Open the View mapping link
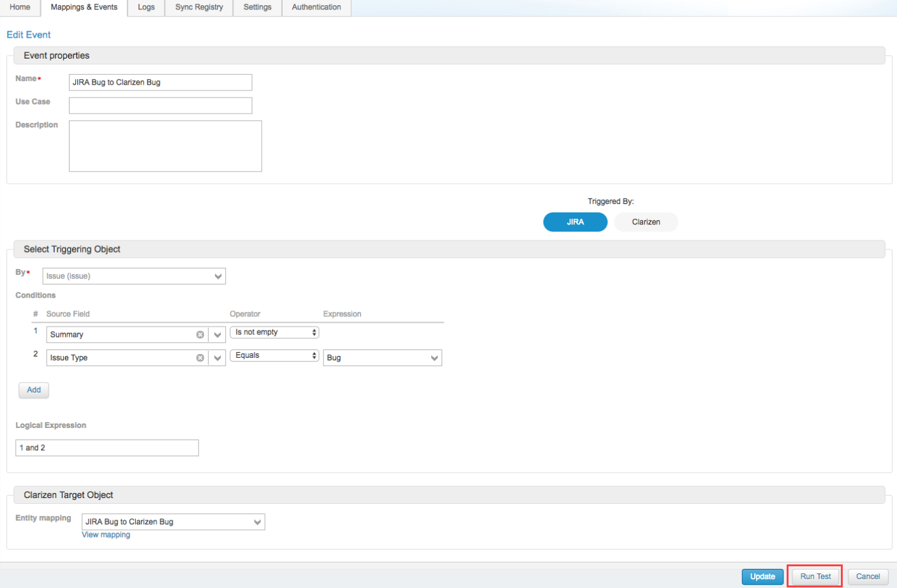The width and height of the screenshot is (897, 588). [x=106, y=535]
